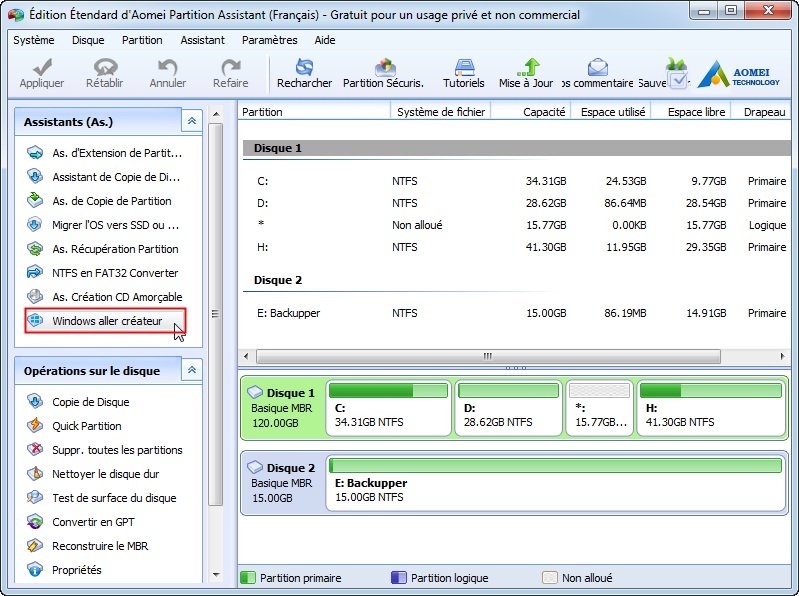Screen dimensions: 799x596
Task: Choose Reconstruire le MBR operation
Action: click(88, 546)
